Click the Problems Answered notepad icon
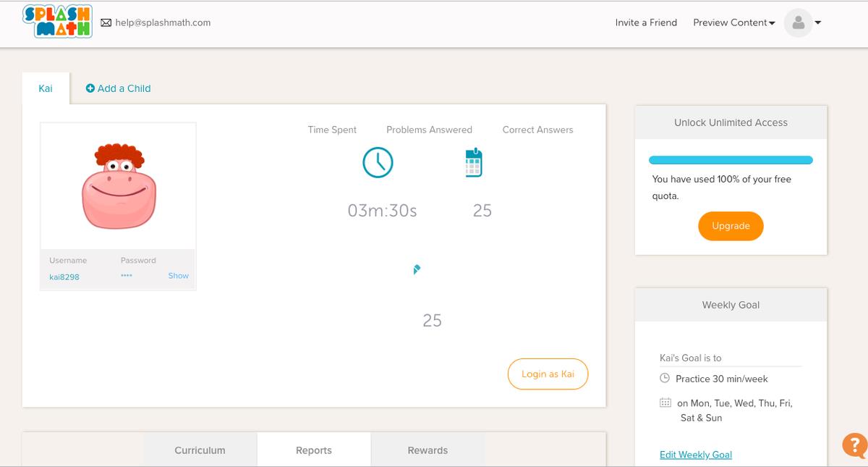 473,163
